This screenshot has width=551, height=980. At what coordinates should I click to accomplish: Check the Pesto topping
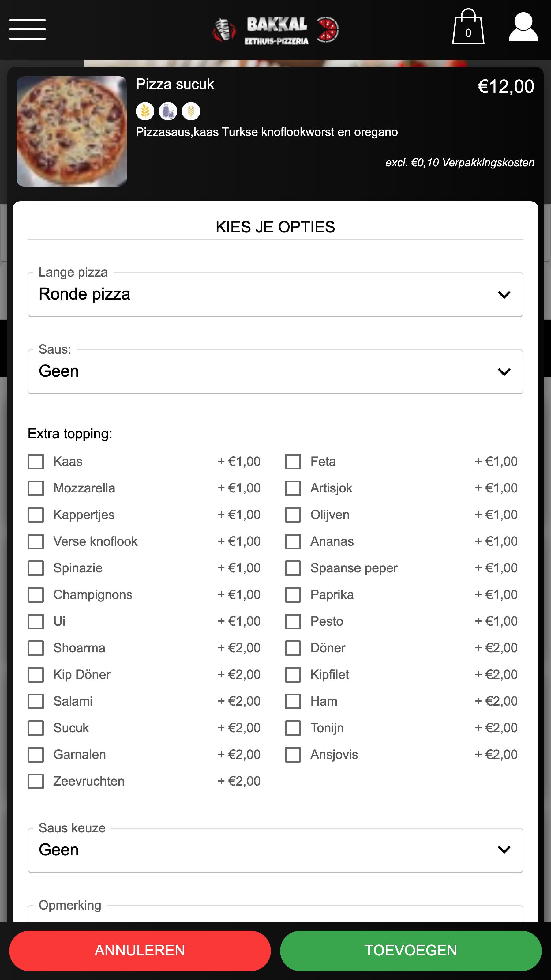click(293, 621)
